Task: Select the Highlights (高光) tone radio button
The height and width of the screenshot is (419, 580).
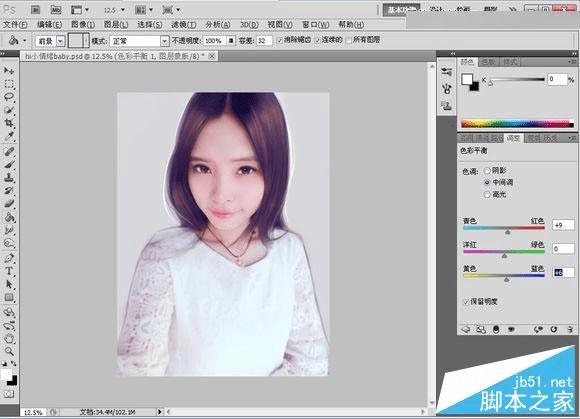Action: [x=487, y=194]
